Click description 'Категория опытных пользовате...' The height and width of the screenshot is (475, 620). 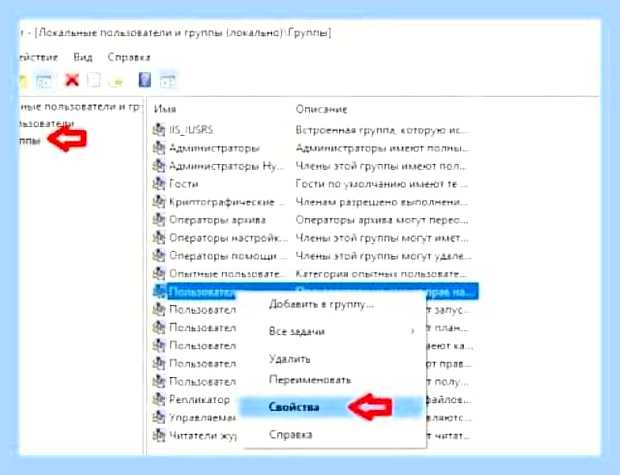pos(381,274)
